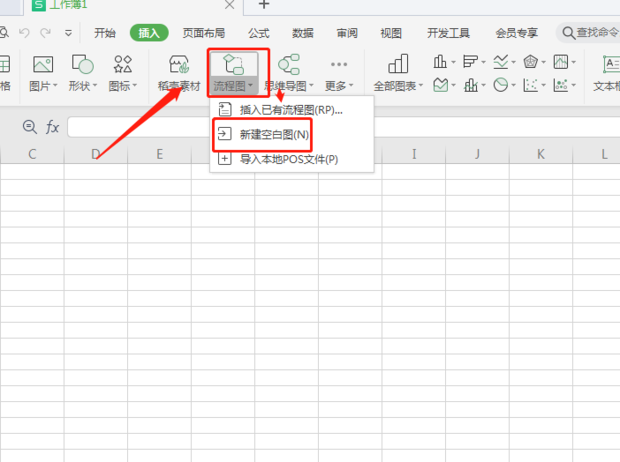Select column J header
The width and height of the screenshot is (620, 462).
(x=477, y=154)
